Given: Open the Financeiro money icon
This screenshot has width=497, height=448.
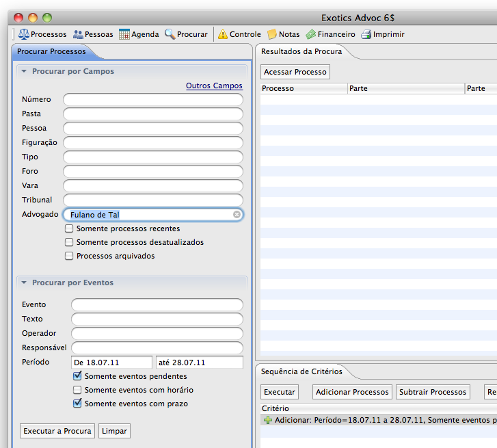Looking at the screenshot, I should click(311, 34).
